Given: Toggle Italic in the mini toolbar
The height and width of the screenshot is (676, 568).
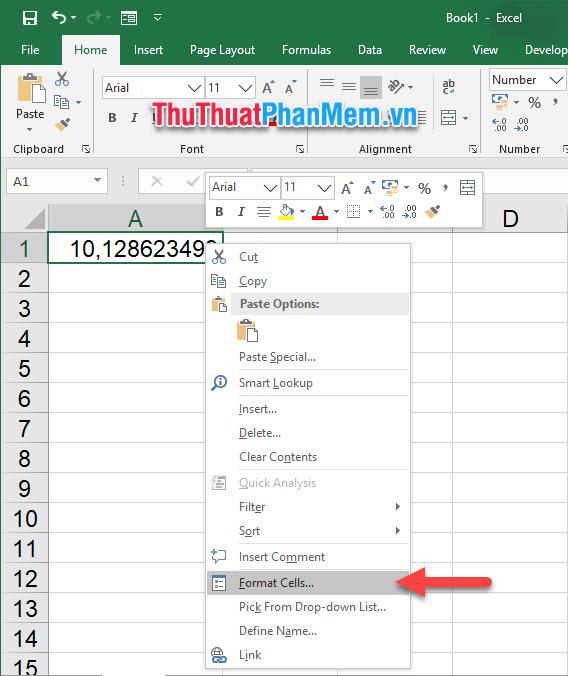Looking at the screenshot, I should (x=241, y=212).
